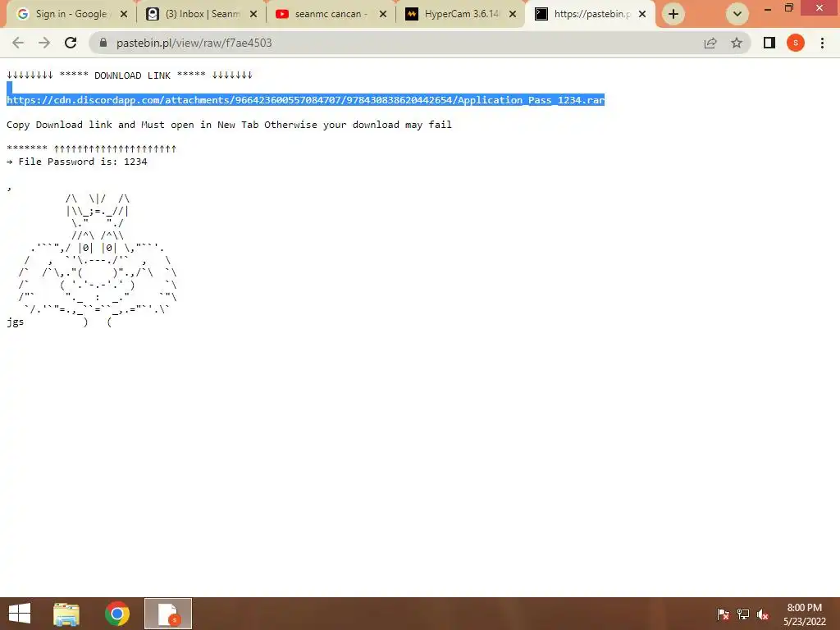Go back to the previous page
840x630 pixels.
click(x=18, y=43)
